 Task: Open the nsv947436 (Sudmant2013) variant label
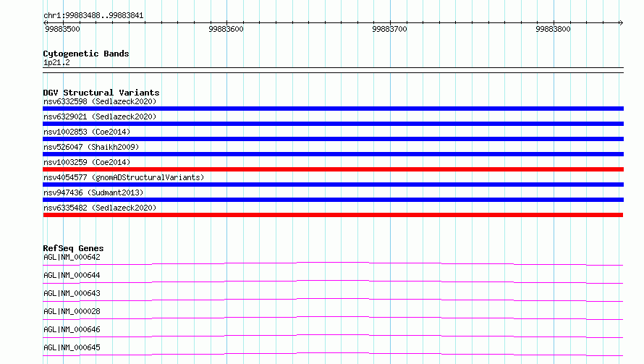click(x=93, y=192)
